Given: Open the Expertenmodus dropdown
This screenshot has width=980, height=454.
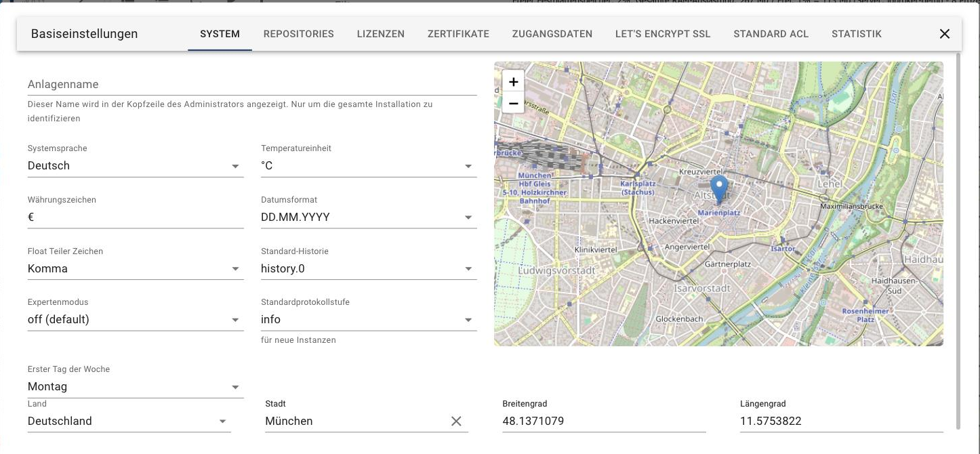Looking at the screenshot, I should [136, 320].
